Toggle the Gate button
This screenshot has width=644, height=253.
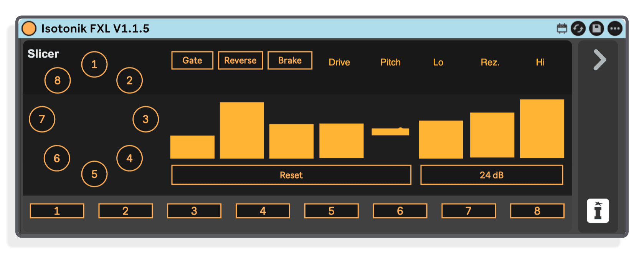192,60
